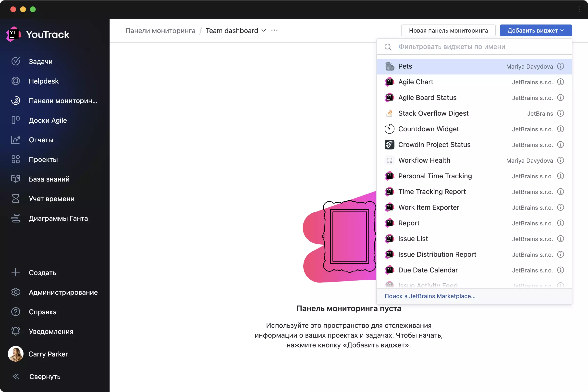Click the Задачи sidebar icon
This screenshot has width=588, height=392.
click(15, 61)
